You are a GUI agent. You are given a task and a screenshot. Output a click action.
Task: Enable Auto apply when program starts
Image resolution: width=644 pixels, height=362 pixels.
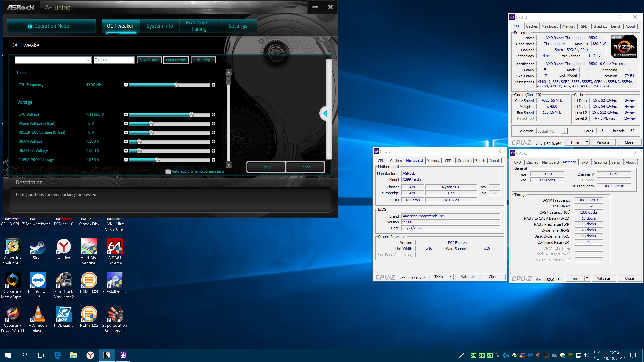pyautogui.click(x=168, y=172)
